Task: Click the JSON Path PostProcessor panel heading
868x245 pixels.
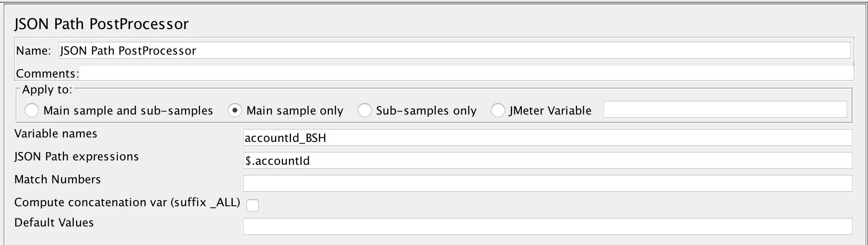Action: point(102,24)
